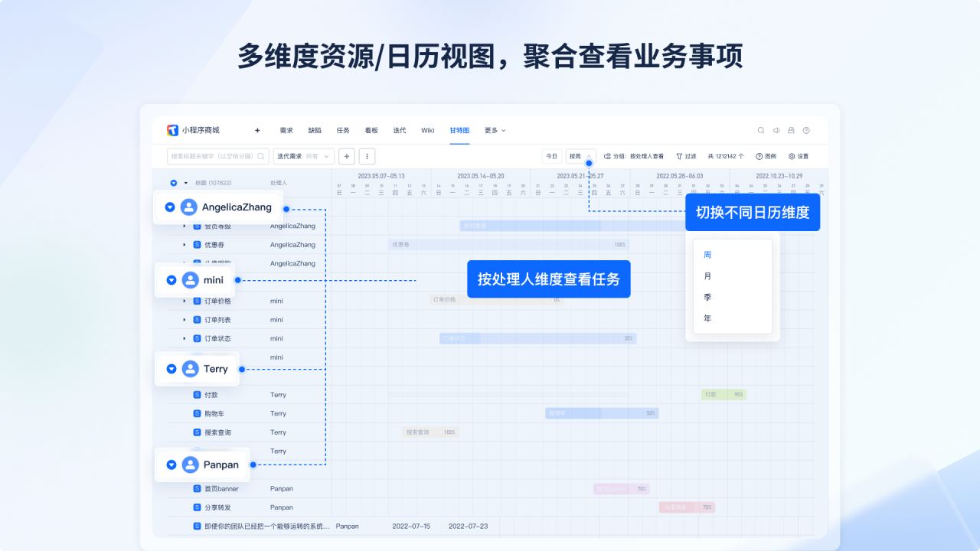
Task: Expand the 订单列表 row arrow
Action: [185, 320]
